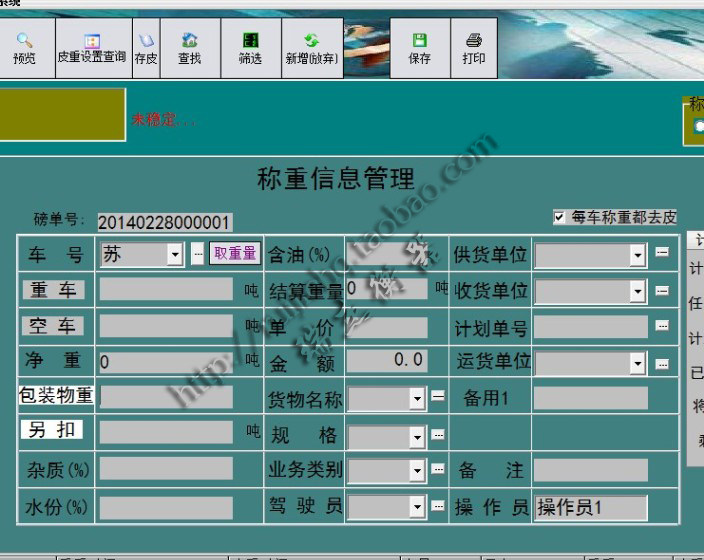Open the 供货单位 supplier dropdown
The height and width of the screenshot is (560, 704).
point(638,256)
